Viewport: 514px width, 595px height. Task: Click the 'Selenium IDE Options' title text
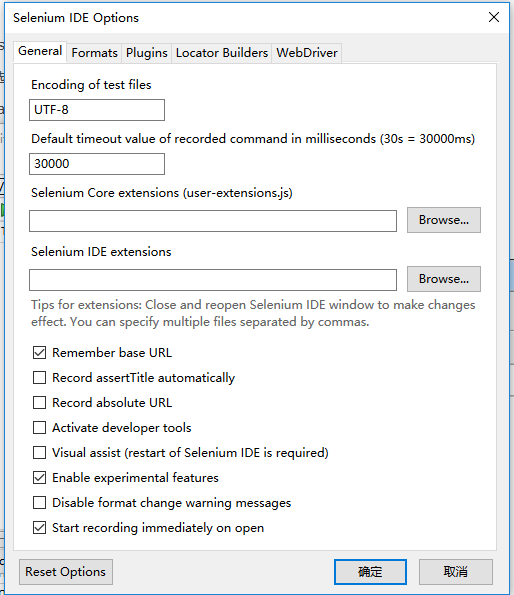click(76, 18)
